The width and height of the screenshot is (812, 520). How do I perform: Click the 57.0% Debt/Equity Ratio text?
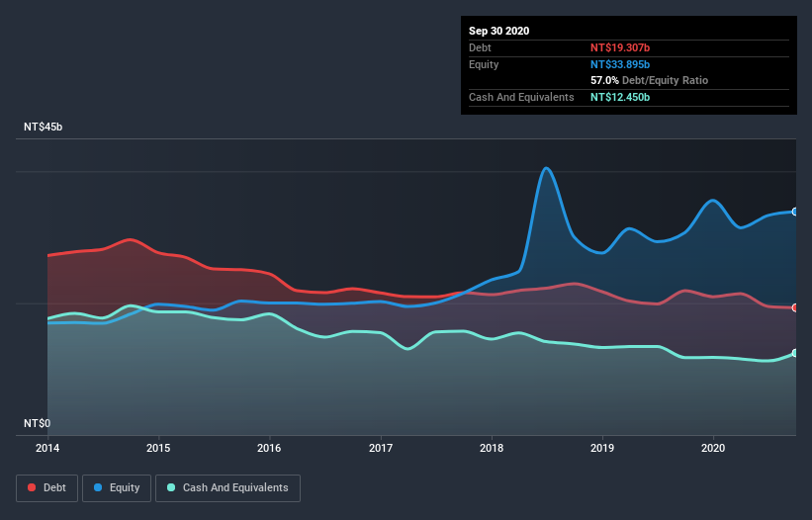pyautogui.click(x=650, y=80)
